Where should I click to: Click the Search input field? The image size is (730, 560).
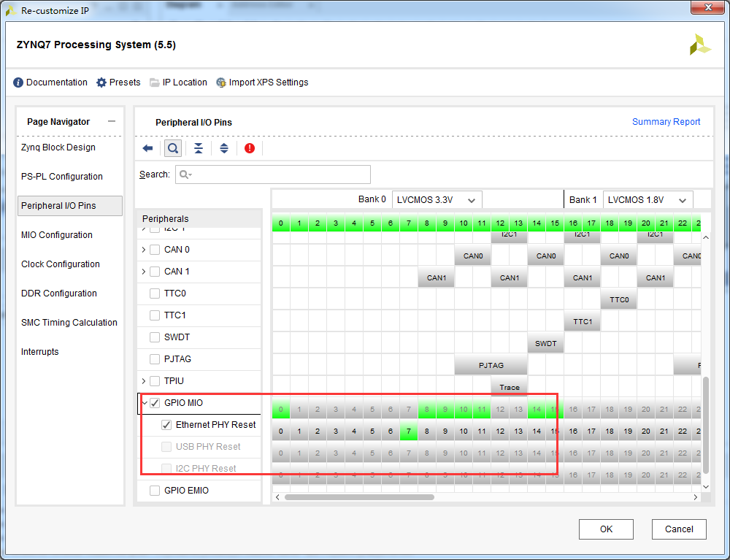[x=273, y=174]
